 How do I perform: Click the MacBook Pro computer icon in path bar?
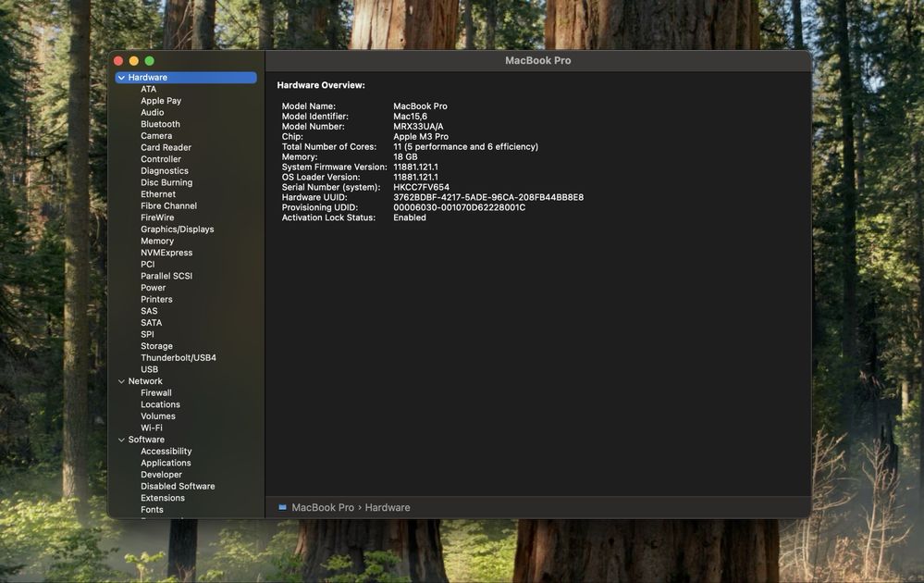point(282,507)
